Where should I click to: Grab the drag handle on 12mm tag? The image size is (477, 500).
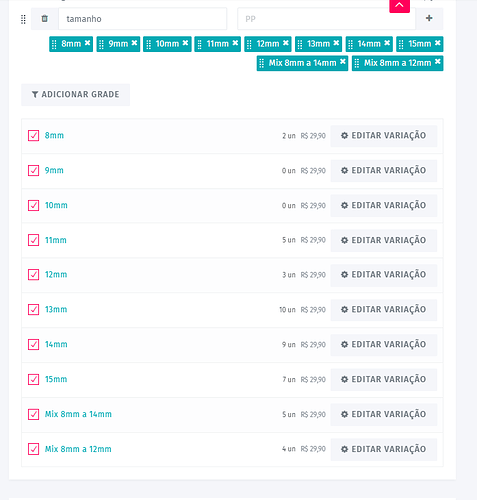[249, 44]
